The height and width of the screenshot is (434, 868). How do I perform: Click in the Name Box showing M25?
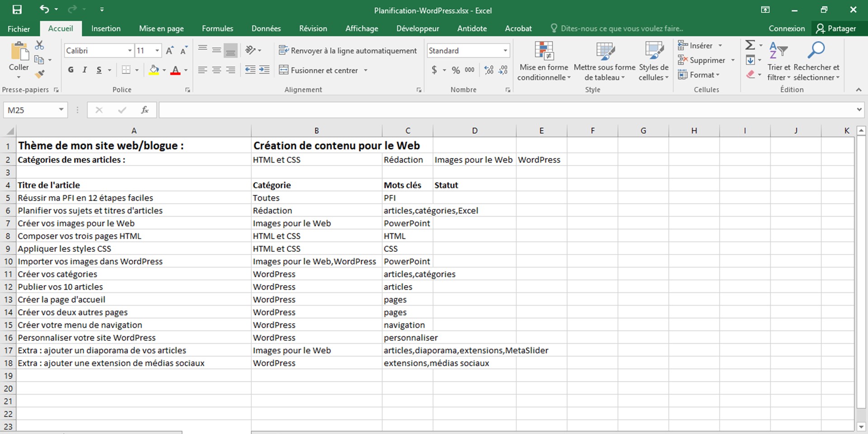pyautogui.click(x=30, y=110)
